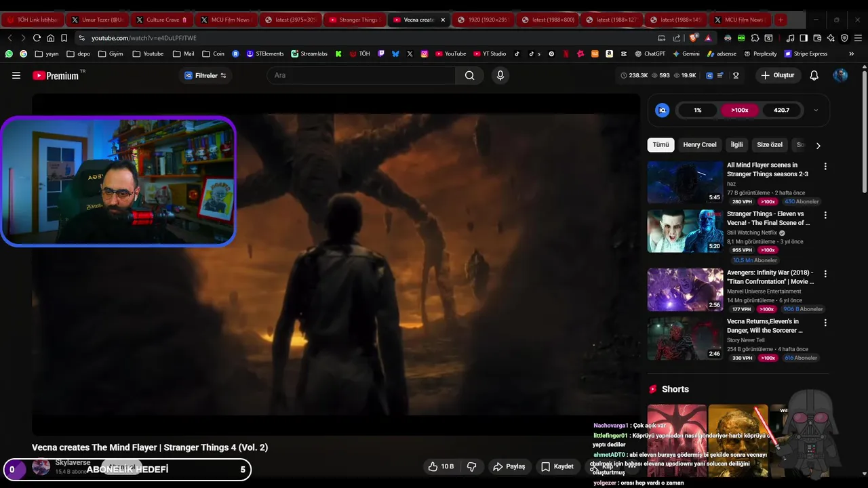
Task: Click the Paylaş share button
Action: click(509, 466)
